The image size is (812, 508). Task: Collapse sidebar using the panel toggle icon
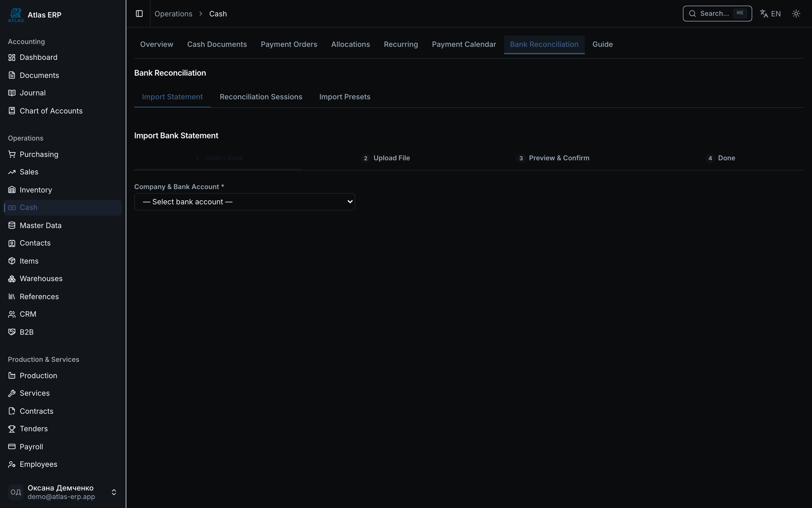(x=139, y=14)
